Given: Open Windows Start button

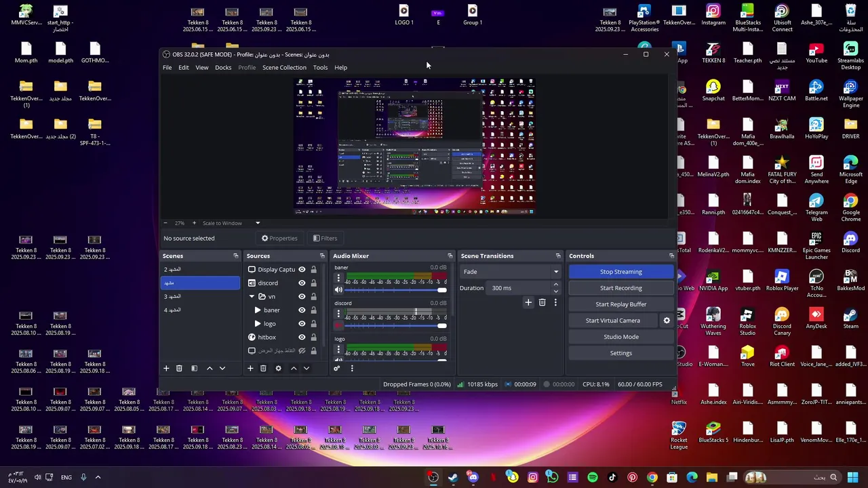Looking at the screenshot, I should (852, 477).
